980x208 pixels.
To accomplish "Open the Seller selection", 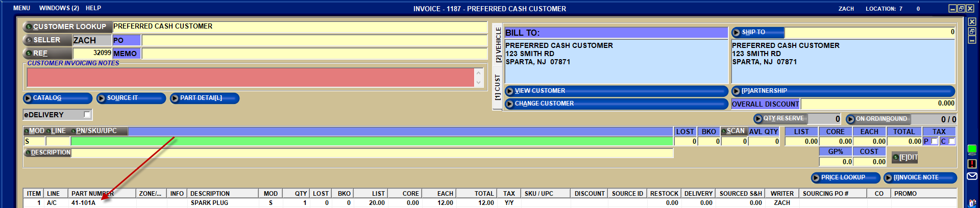I will pos(47,40).
